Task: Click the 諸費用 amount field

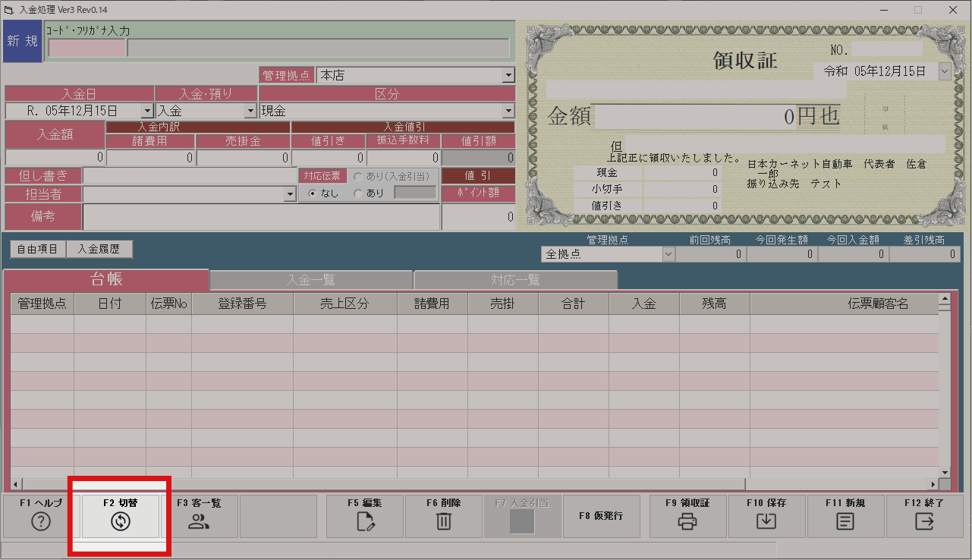Action: [150, 158]
